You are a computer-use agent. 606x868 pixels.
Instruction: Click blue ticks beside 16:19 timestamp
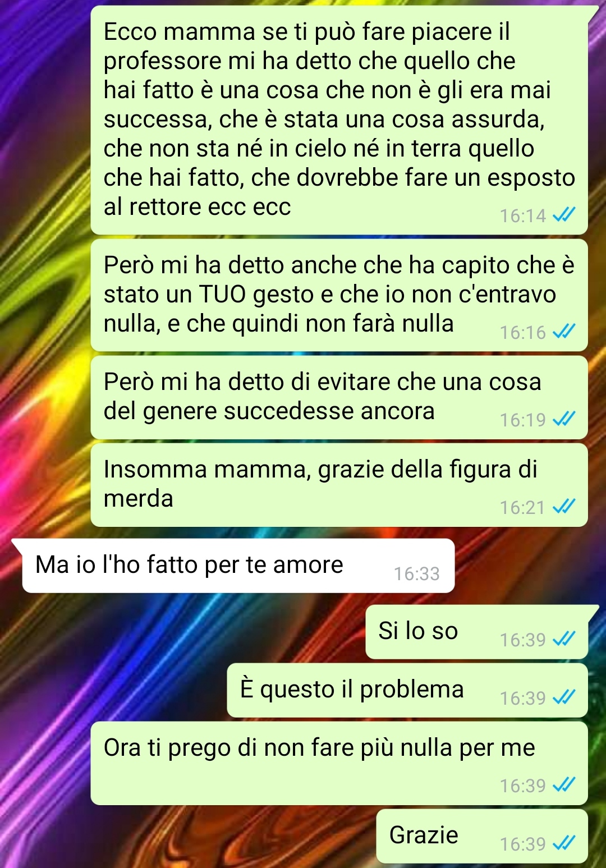coord(564,419)
